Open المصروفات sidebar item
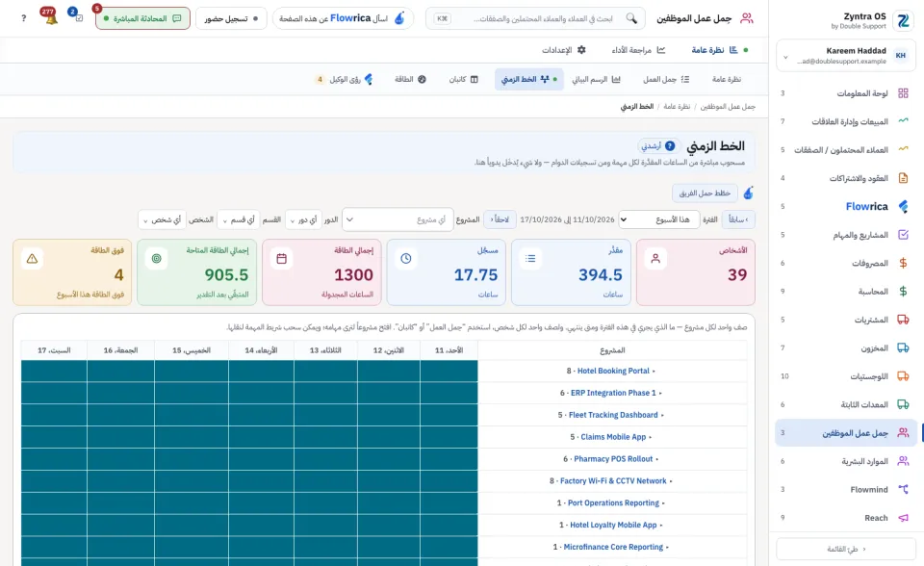924x566 pixels. 846,263
